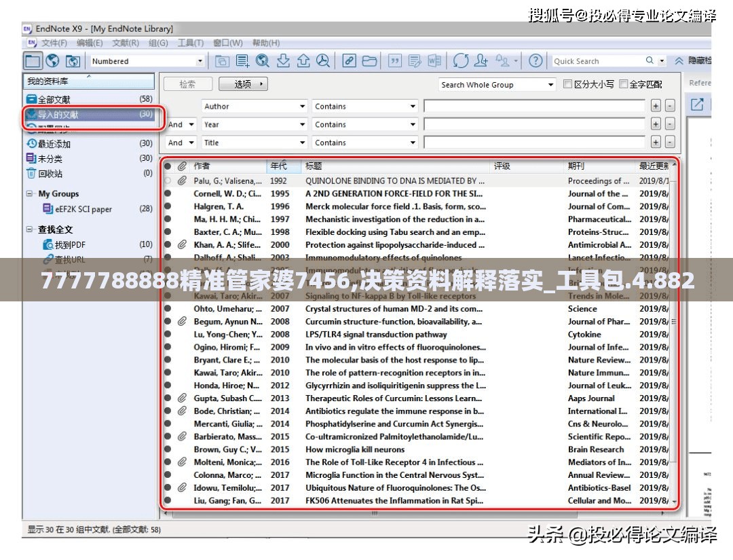Open the 组(G) menu

coord(158,43)
